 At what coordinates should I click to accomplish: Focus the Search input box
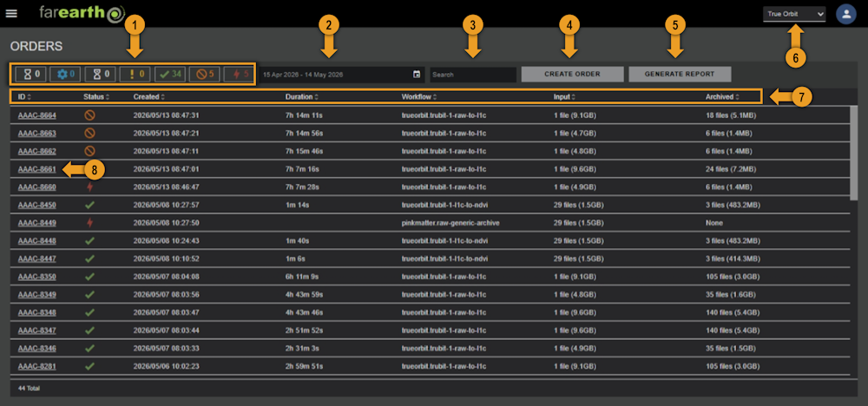[473, 74]
